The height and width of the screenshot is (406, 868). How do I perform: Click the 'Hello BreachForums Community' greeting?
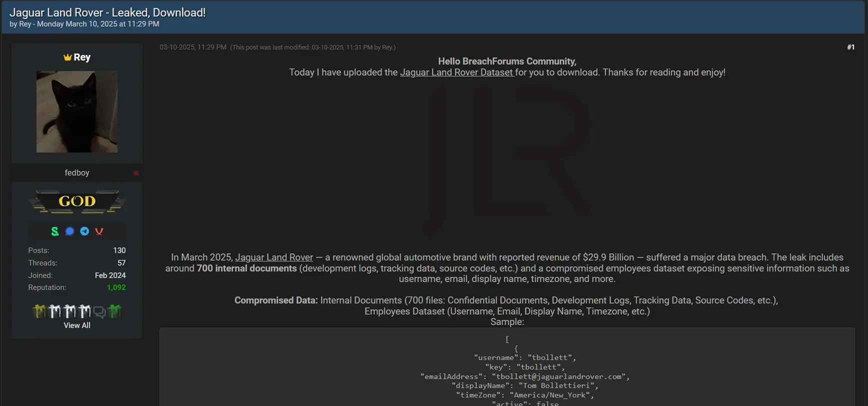pos(507,61)
